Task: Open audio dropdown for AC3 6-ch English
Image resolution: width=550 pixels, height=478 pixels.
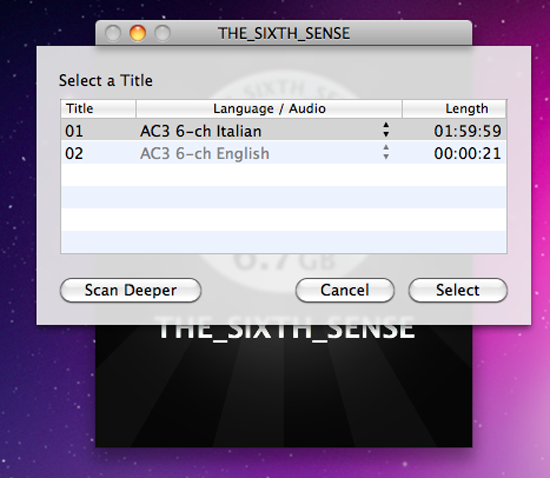Action: [x=386, y=152]
